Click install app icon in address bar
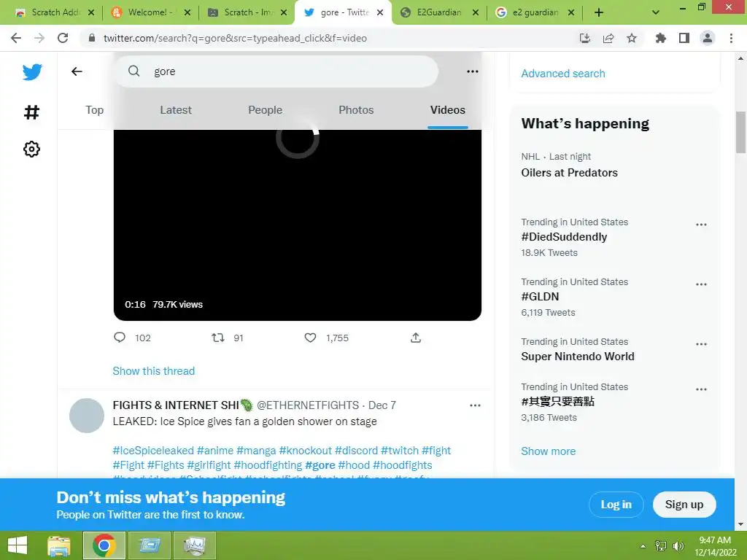 (x=584, y=38)
